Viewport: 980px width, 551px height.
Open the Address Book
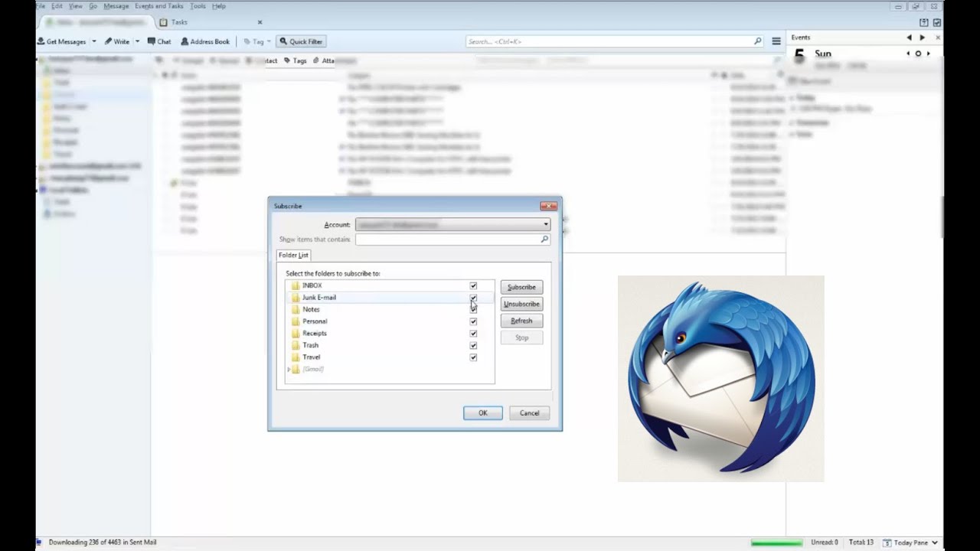(205, 41)
